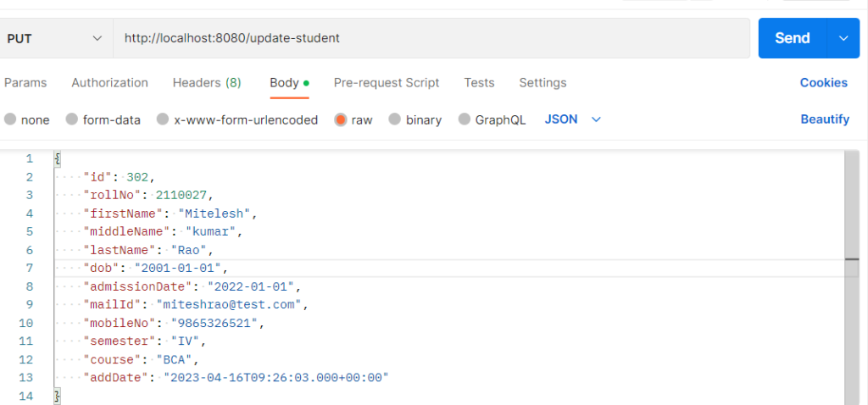This screenshot has width=868, height=405.
Task: Send the PUT request
Action: coord(793,38)
